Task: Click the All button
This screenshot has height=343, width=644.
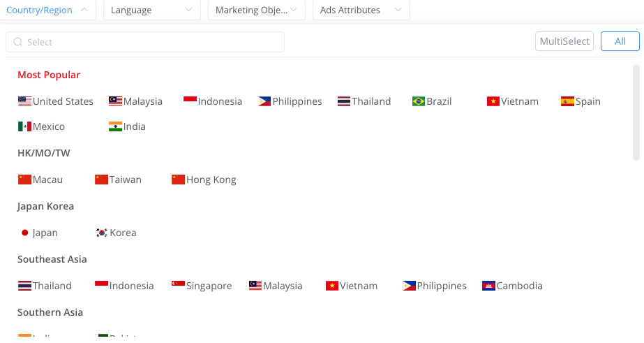Action: [620, 41]
